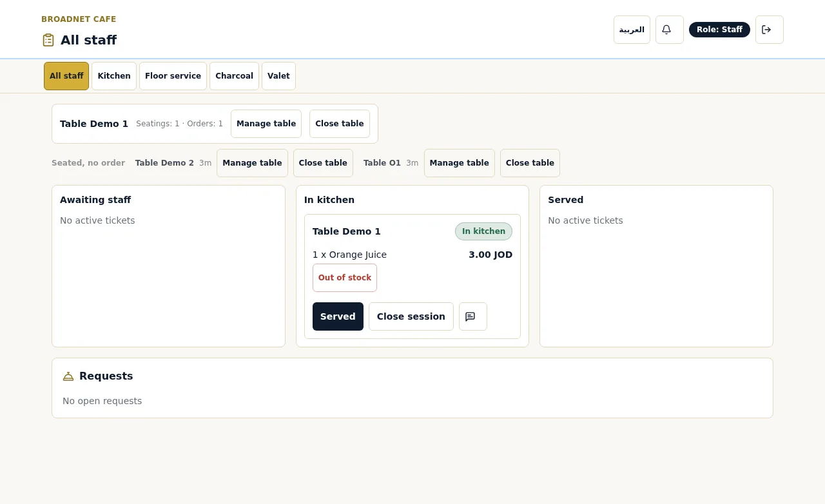Manage table for Table Demo 2
Screen dimensions: 825x504
[252, 163]
